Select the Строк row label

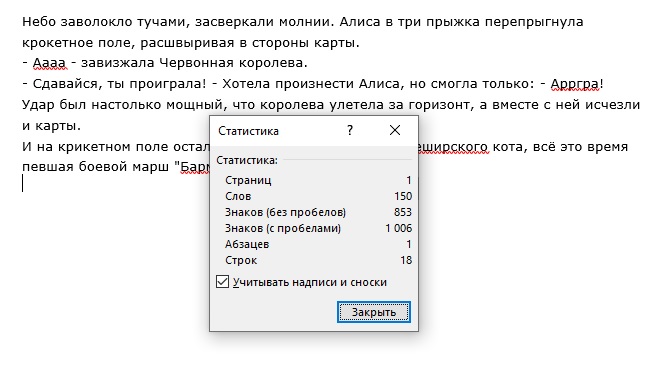coord(241,260)
